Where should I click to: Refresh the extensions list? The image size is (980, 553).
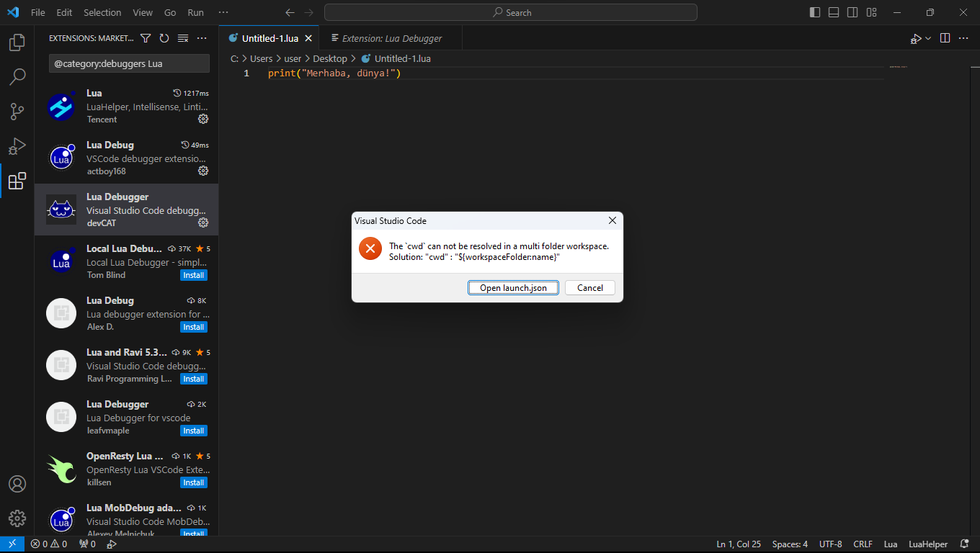tap(164, 38)
